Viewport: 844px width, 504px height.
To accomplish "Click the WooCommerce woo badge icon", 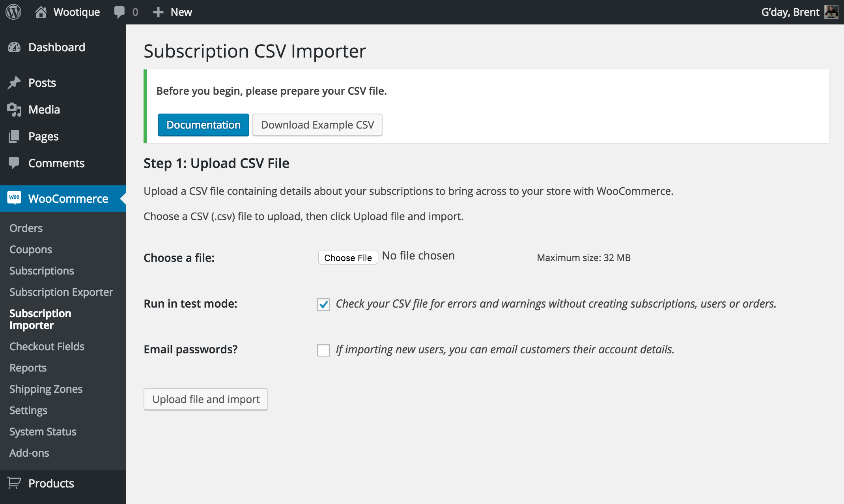I will tap(14, 198).
